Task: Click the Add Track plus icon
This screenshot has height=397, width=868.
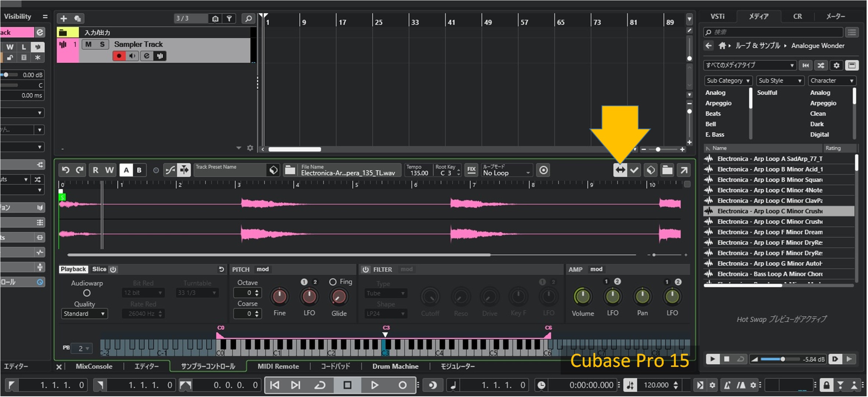Action: (x=64, y=18)
